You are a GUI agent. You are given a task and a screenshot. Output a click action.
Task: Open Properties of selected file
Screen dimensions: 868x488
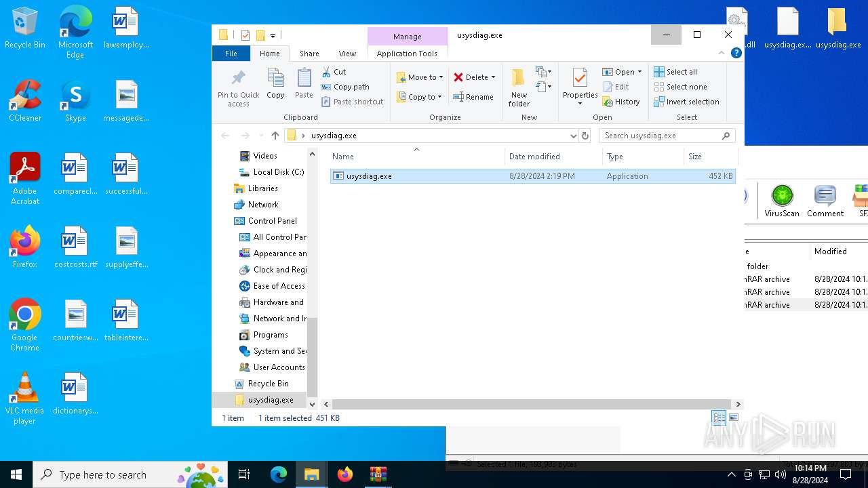tap(580, 83)
